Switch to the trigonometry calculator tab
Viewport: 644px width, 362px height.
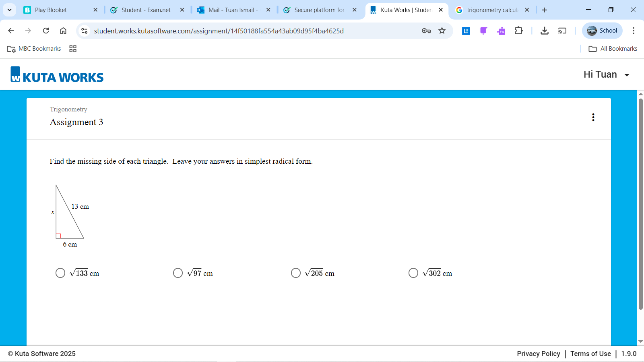point(492,10)
